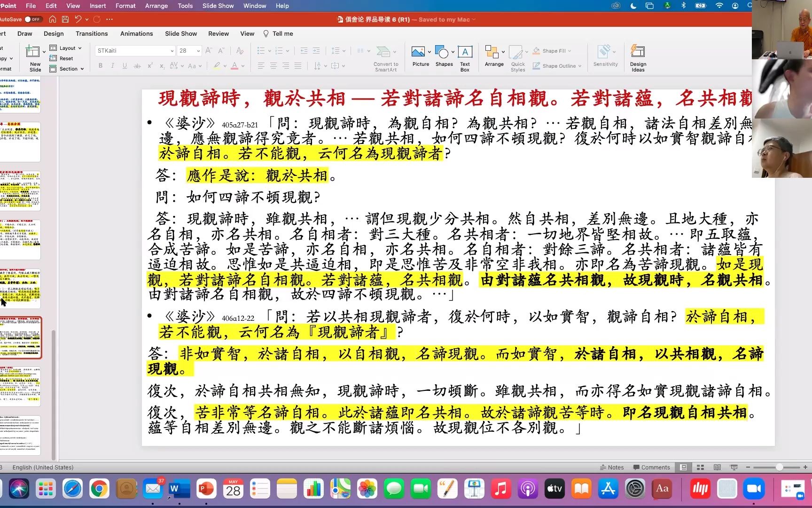Open the Home icon in the title bar
Screen dimensions: 812x508
[53, 19]
